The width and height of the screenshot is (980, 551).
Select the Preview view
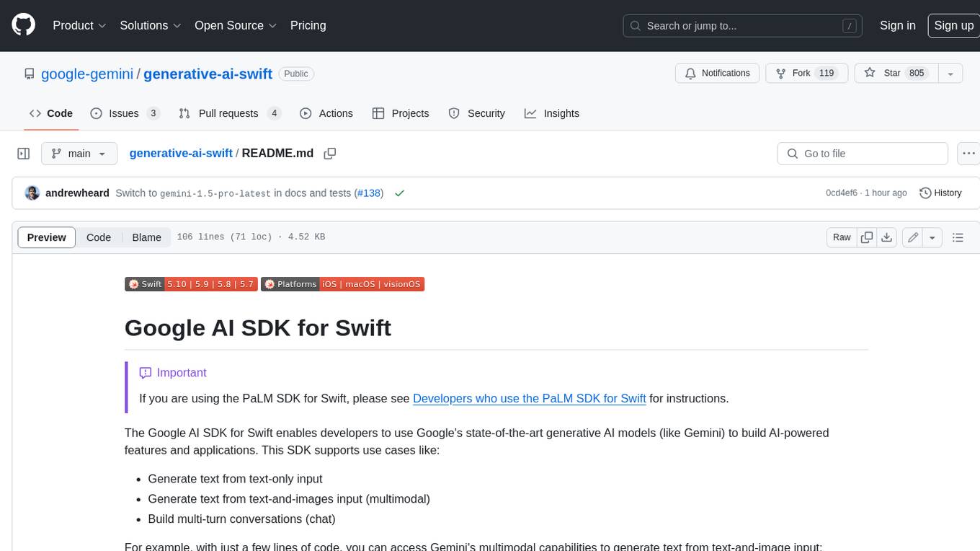(x=47, y=237)
